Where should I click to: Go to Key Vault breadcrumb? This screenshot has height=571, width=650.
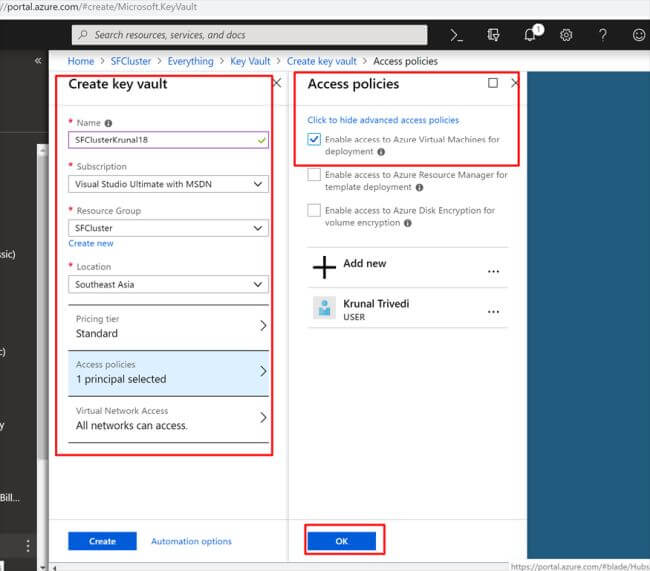(x=250, y=61)
